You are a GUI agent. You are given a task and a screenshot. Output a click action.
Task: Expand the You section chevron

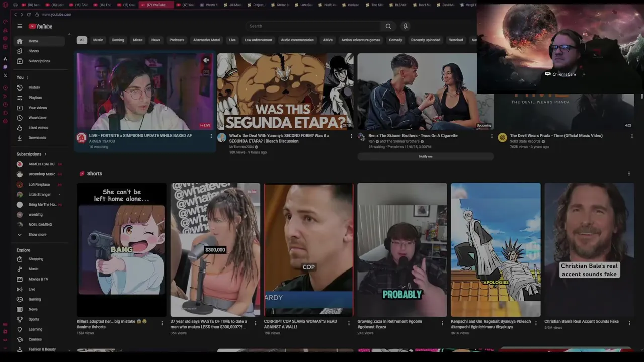point(27,77)
